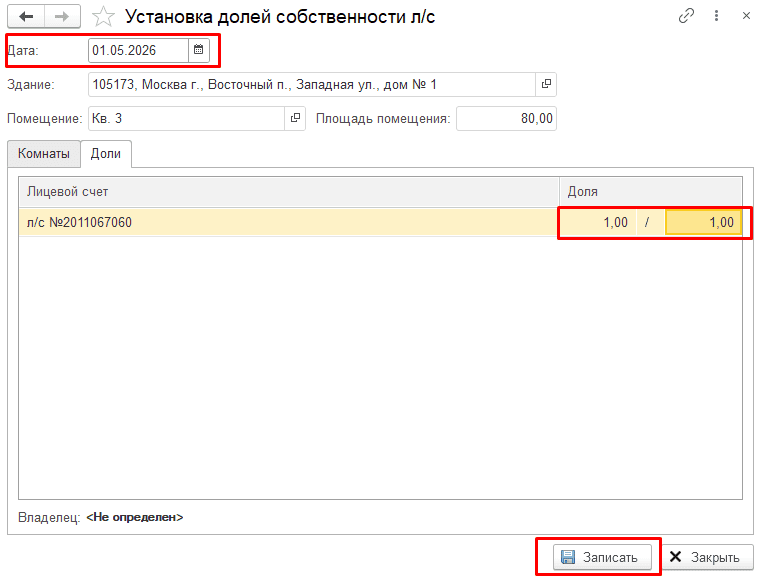Image resolution: width=765 pixels, height=579 pixels.
Task: Switch to the Комнаты tab
Action: pyautogui.click(x=44, y=154)
